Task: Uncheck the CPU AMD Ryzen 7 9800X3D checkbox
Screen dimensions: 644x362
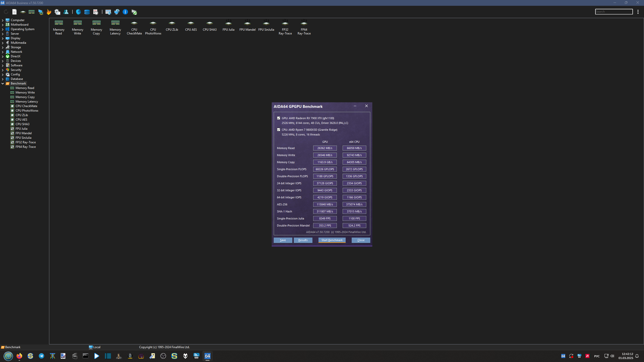Action: point(278,130)
